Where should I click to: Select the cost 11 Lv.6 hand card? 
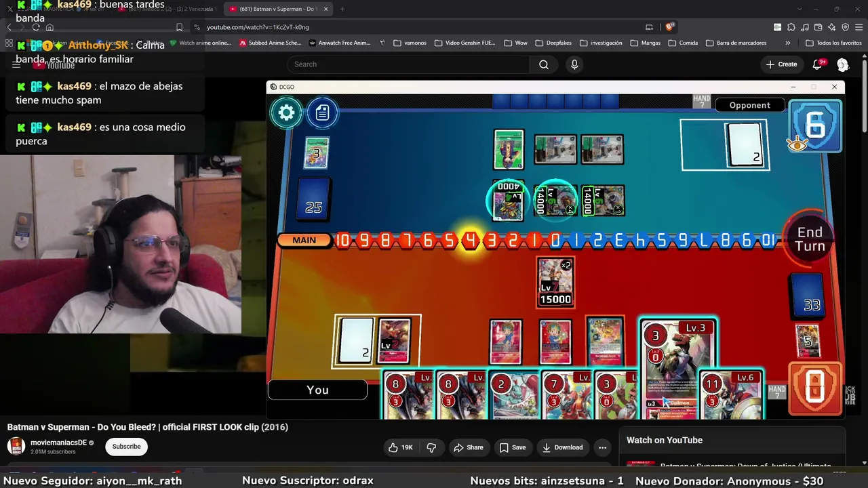coord(732,394)
